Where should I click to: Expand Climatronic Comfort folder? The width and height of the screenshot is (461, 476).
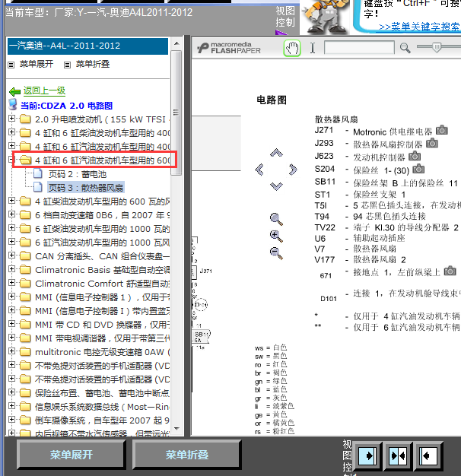11,282
